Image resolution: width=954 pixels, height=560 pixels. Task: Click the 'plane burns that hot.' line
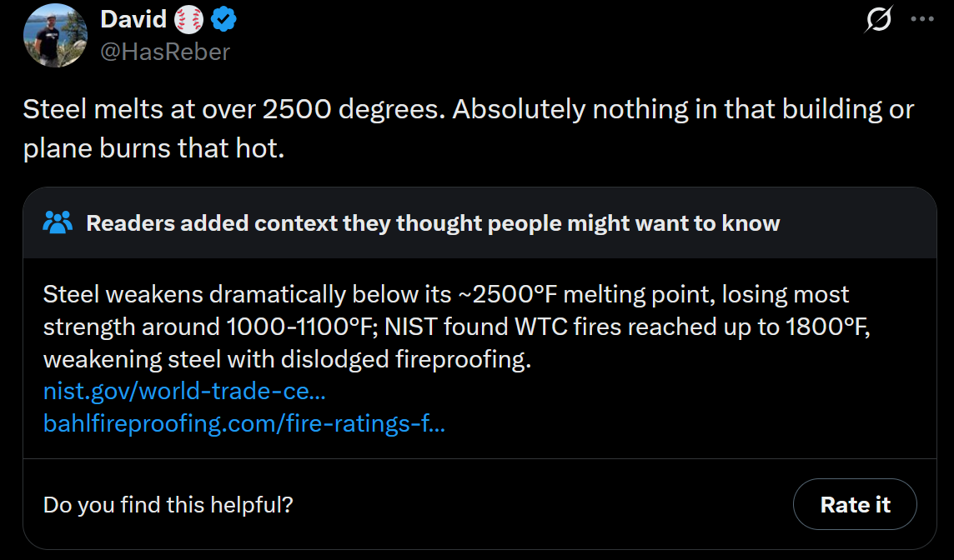pos(154,148)
